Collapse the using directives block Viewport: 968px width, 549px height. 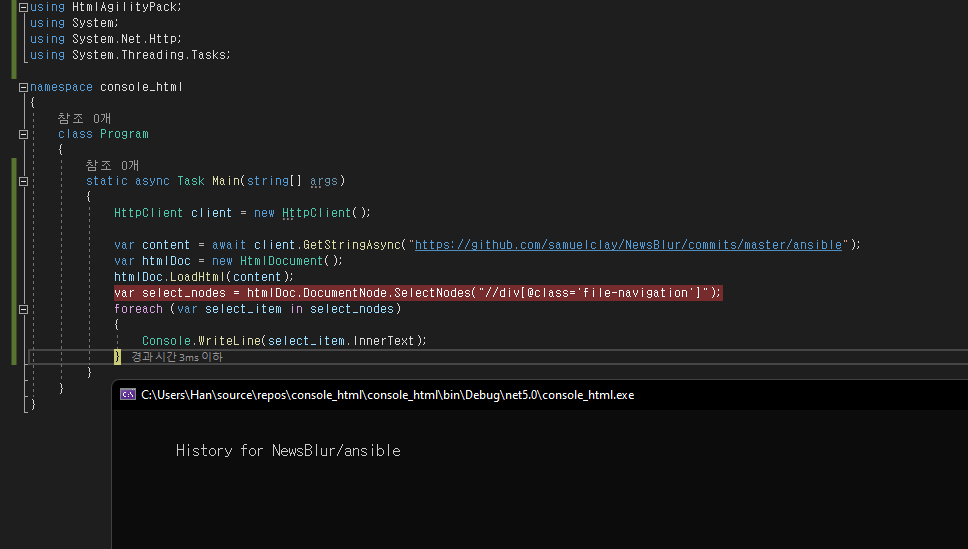(x=23, y=7)
